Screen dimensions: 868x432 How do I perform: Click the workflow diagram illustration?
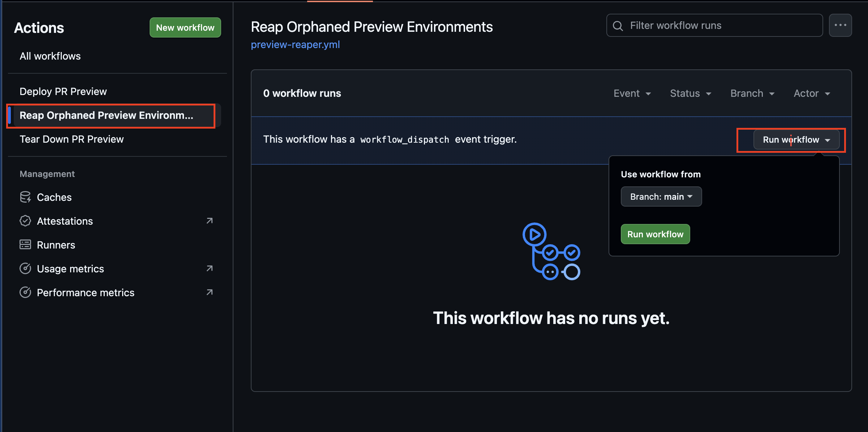coord(551,251)
